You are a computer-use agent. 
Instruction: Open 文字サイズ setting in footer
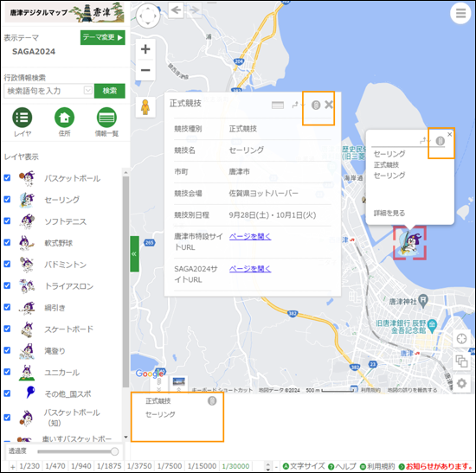point(304,466)
